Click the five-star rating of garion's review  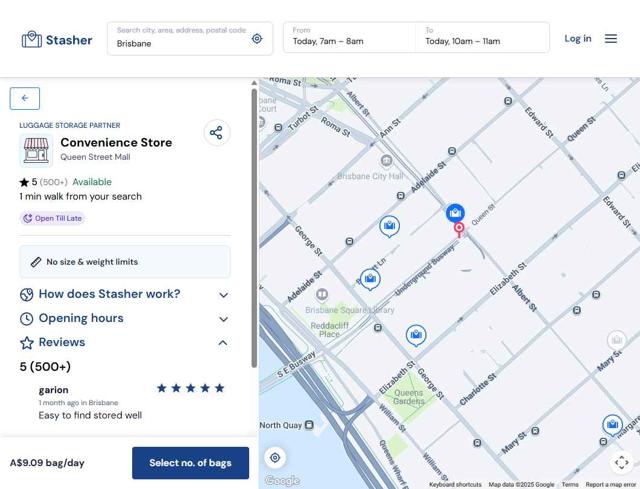click(x=191, y=388)
